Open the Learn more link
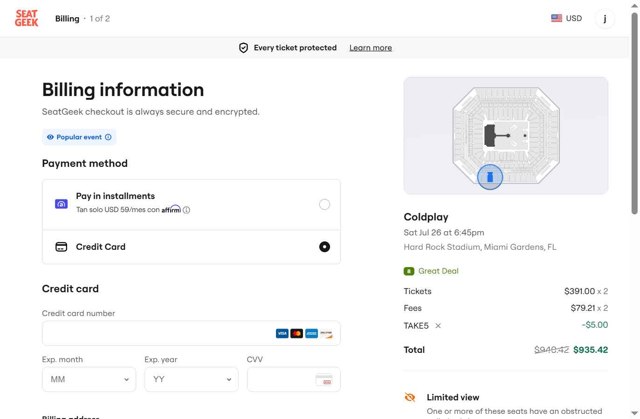 coord(371,48)
